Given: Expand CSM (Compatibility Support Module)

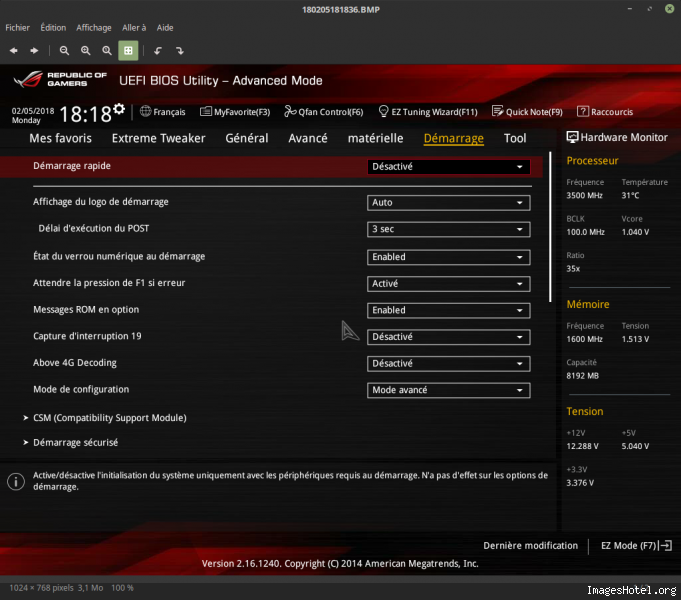Looking at the screenshot, I should (109, 418).
